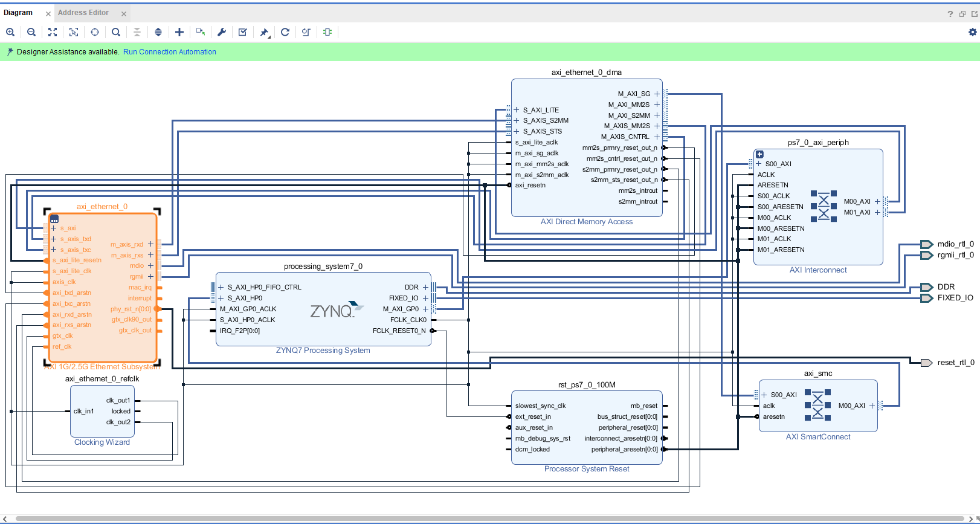
Task: Click the axi_ethernet_0_dma block title
Action: click(587, 73)
